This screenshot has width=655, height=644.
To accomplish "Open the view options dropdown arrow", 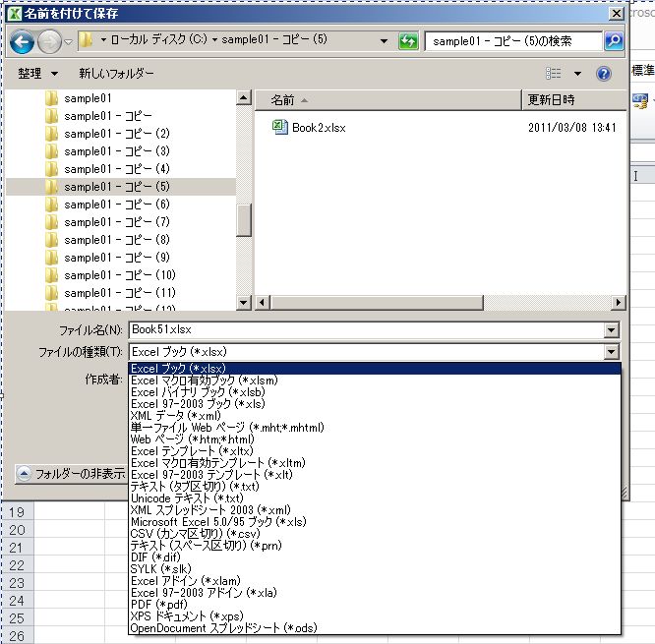I will tap(577, 74).
